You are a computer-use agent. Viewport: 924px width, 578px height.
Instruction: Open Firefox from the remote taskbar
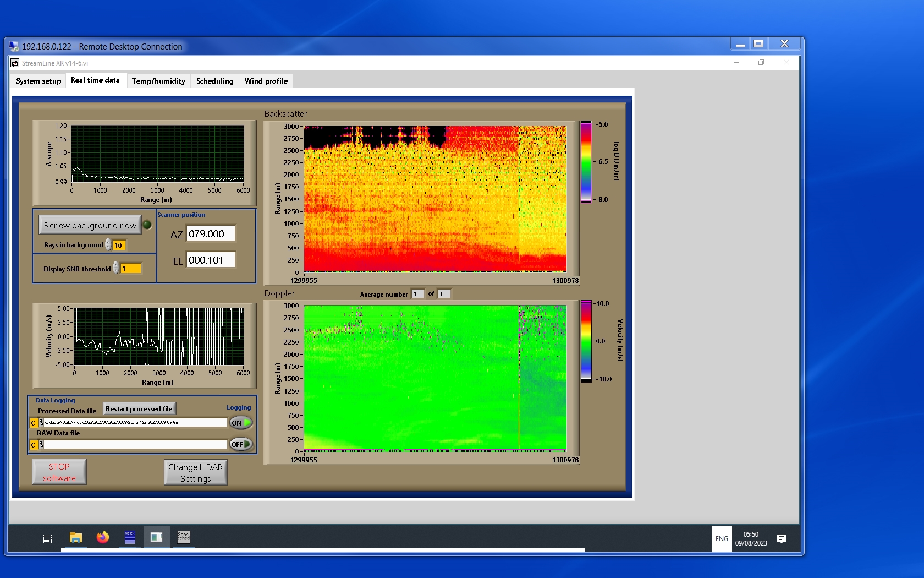click(x=103, y=537)
